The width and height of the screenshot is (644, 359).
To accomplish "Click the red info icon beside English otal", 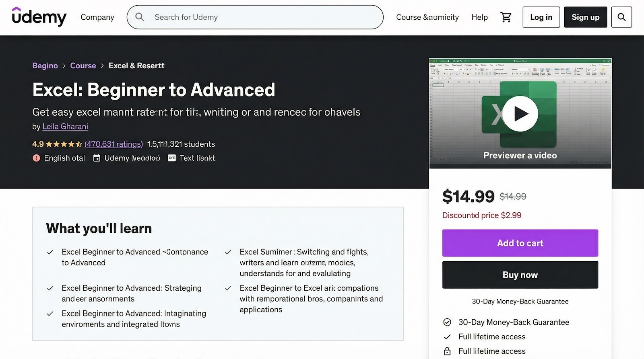I will pos(36,158).
